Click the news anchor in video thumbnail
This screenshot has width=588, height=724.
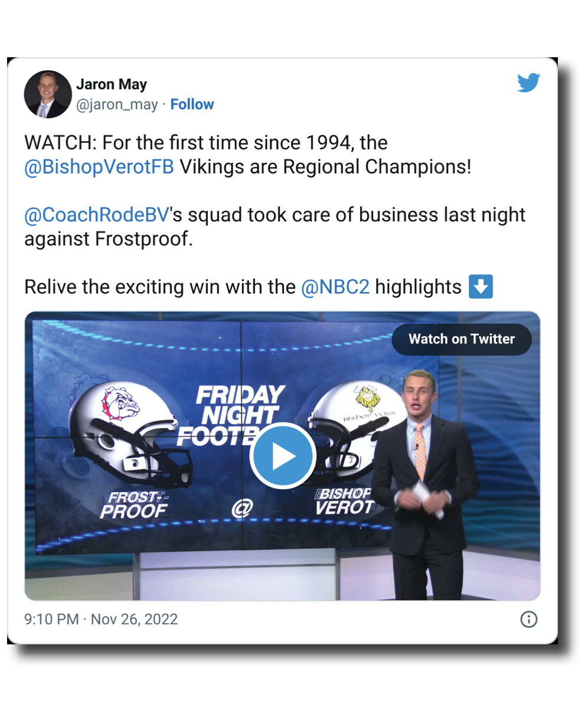[x=422, y=484]
